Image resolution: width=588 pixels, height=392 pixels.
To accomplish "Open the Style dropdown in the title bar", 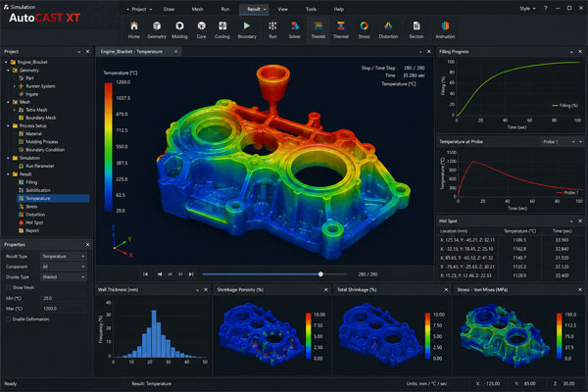I will (527, 9).
